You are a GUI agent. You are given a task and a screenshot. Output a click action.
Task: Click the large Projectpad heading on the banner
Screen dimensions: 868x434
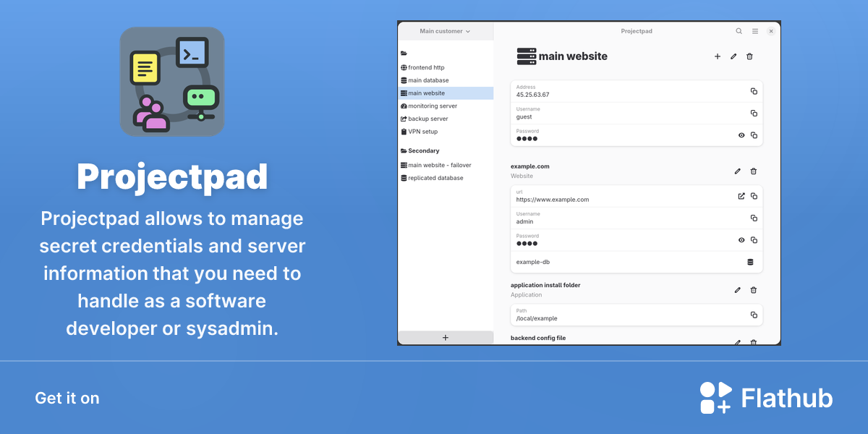172,177
